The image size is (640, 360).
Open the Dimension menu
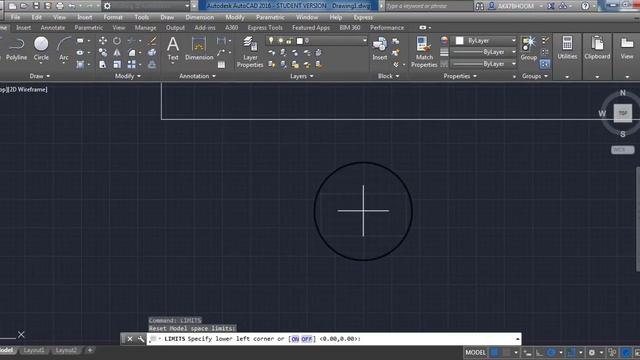200,17
